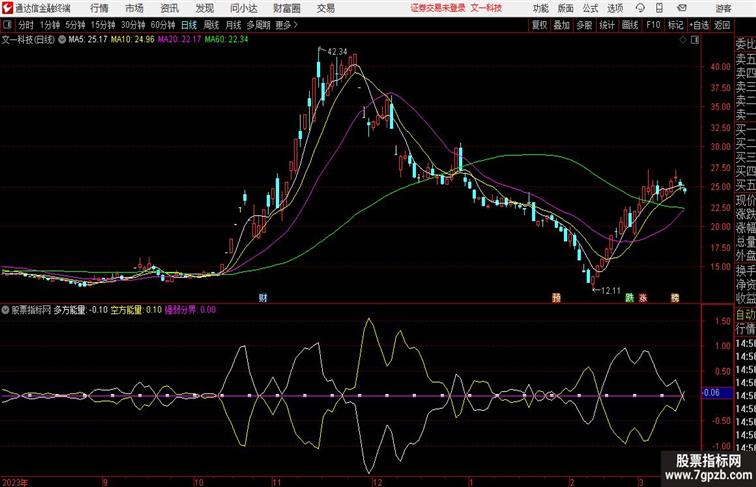The image size is (756, 487).
Task: Open the 公式 menu
Action: click(591, 8)
